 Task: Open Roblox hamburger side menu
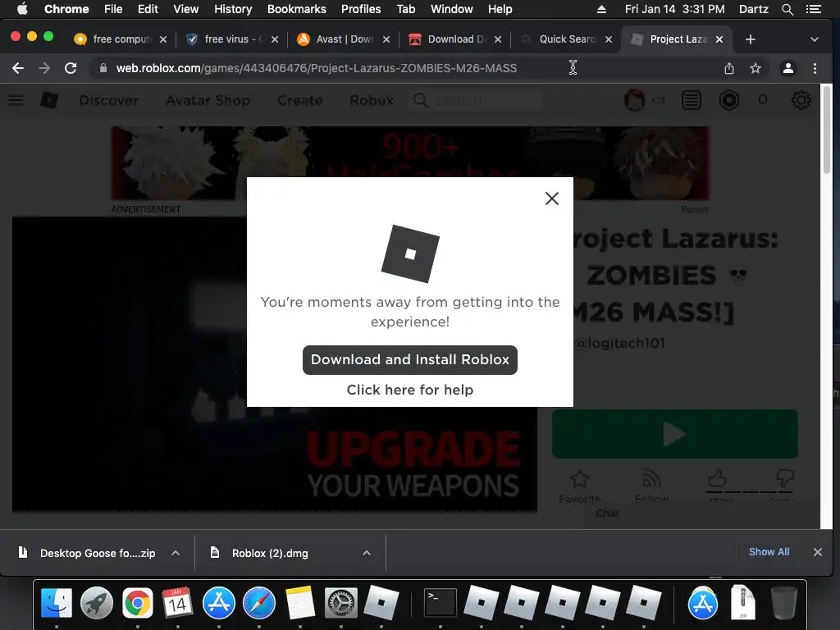pos(16,100)
